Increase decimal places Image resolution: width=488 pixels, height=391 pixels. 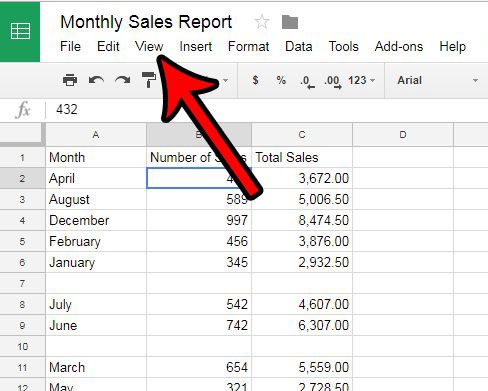click(x=333, y=82)
